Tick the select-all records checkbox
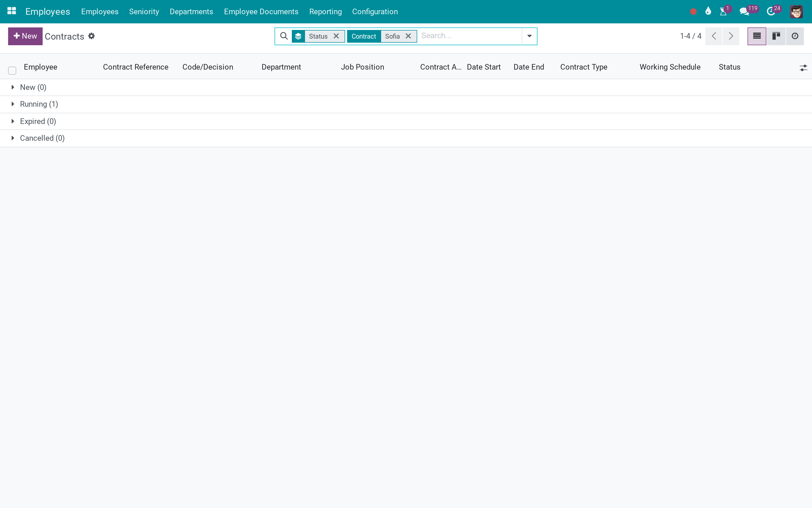812x508 pixels. (12, 71)
